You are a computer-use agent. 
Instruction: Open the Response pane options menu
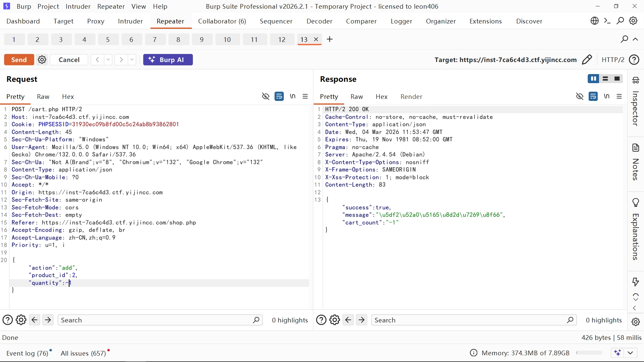click(619, 97)
